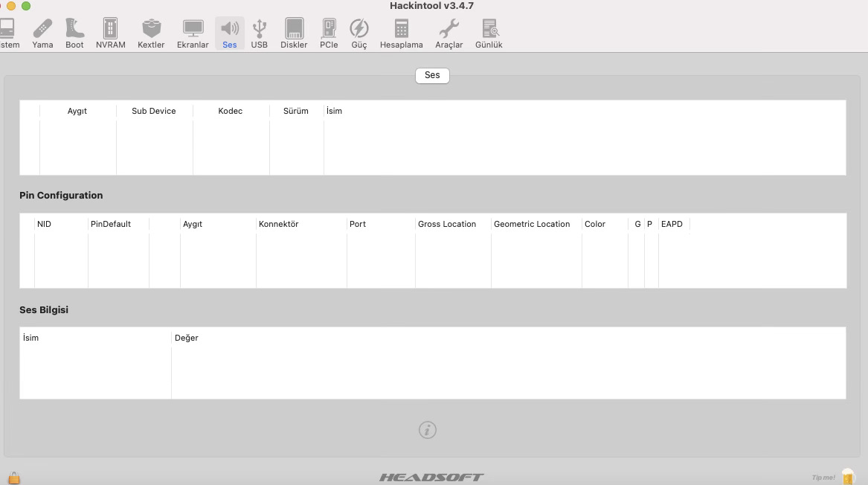Open the Araçlar tools section

tap(449, 33)
